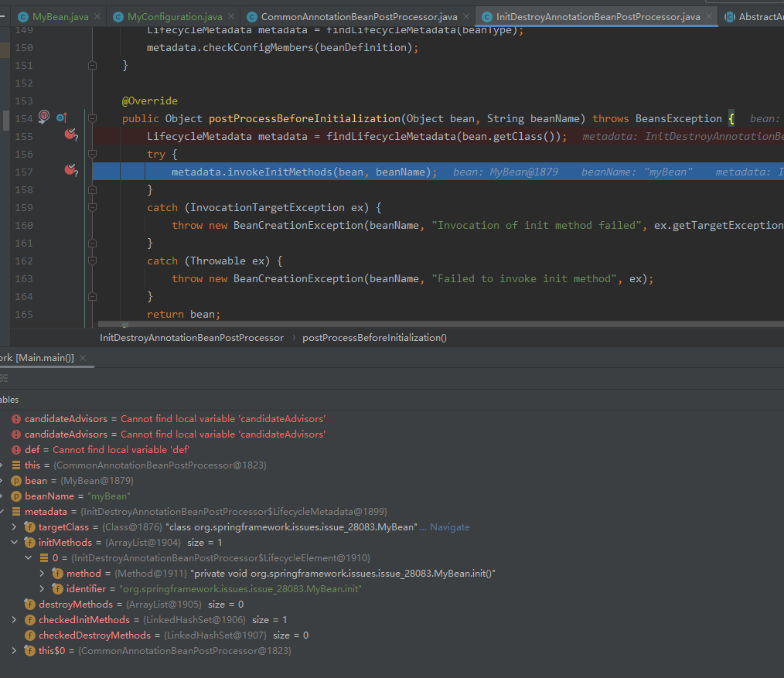This screenshot has width=784, height=678.
Task: Click the method breakpoint icon at line 154
Action: tap(44, 117)
